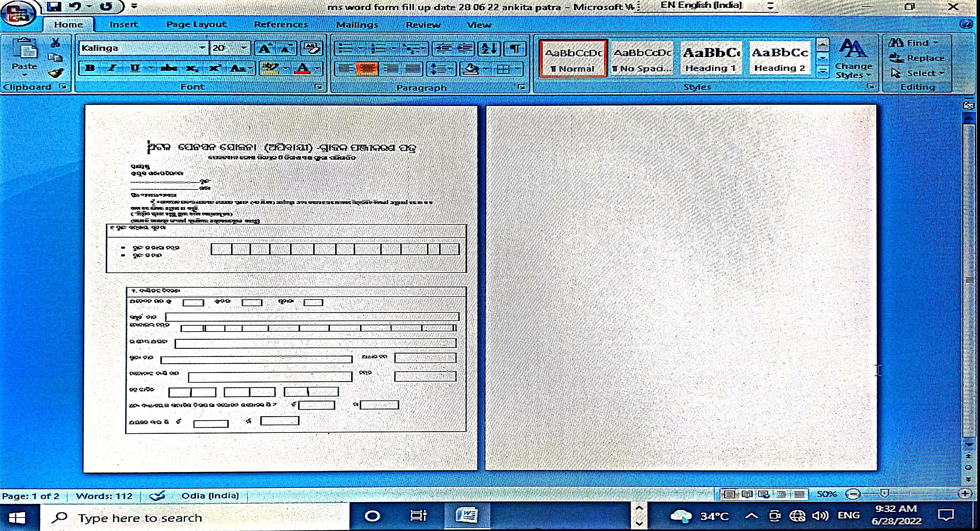980x531 pixels.
Task: Open the Kalinga font name dropdown
Action: point(202,48)
